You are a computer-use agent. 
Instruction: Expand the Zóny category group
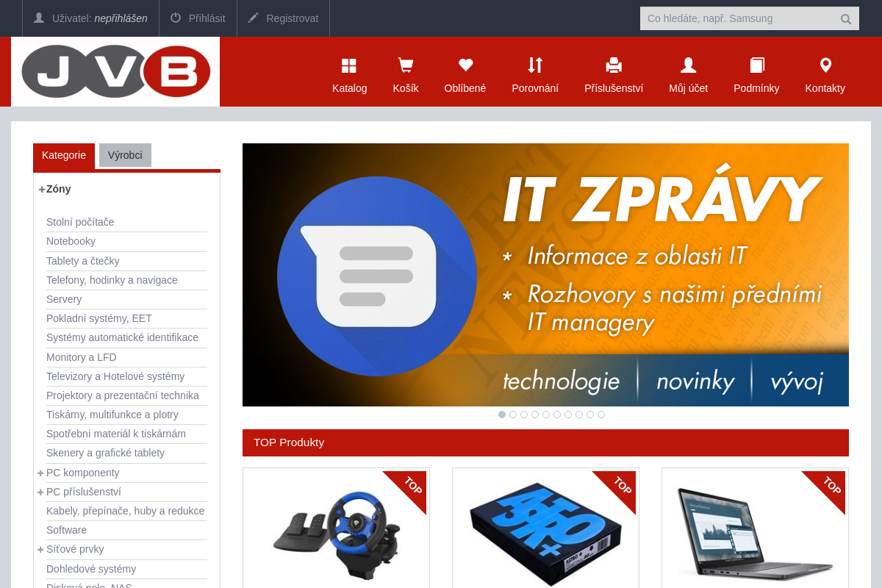click(x=41, y=189)
